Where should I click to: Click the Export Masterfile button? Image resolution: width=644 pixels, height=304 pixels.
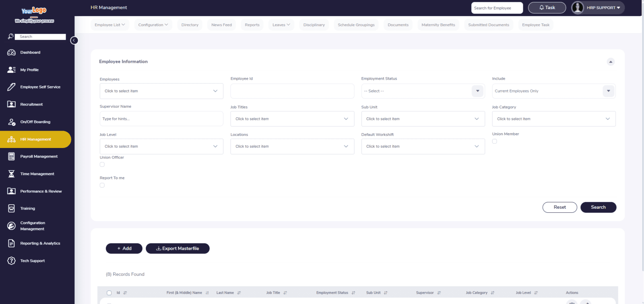[x=178, y=249]
